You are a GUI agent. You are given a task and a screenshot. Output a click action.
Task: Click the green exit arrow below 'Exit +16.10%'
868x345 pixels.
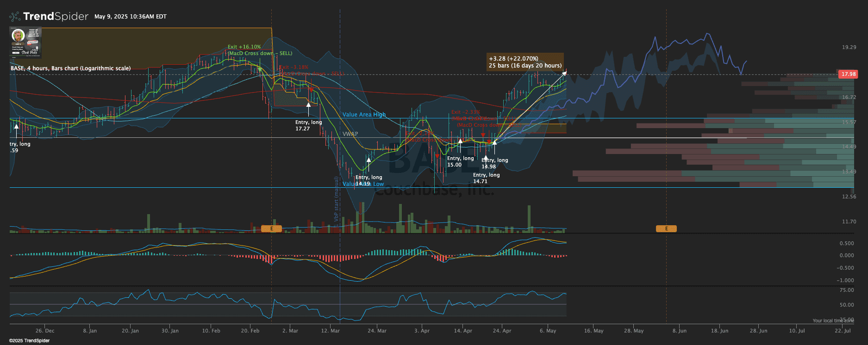(260, 69)
